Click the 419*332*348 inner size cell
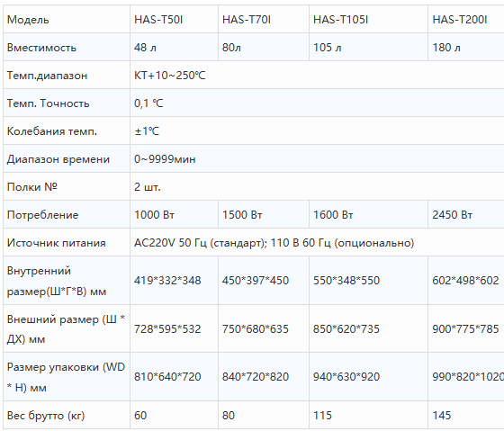504x431 pixels. point(174,281)
